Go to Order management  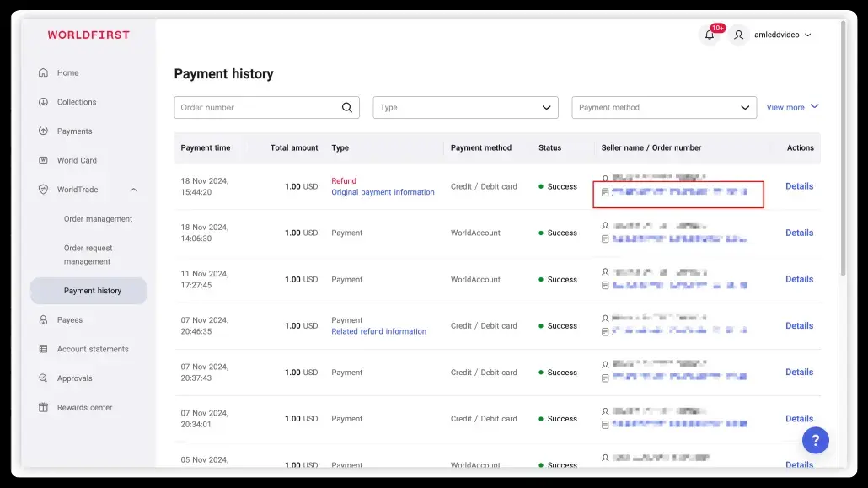click(98, 219)
